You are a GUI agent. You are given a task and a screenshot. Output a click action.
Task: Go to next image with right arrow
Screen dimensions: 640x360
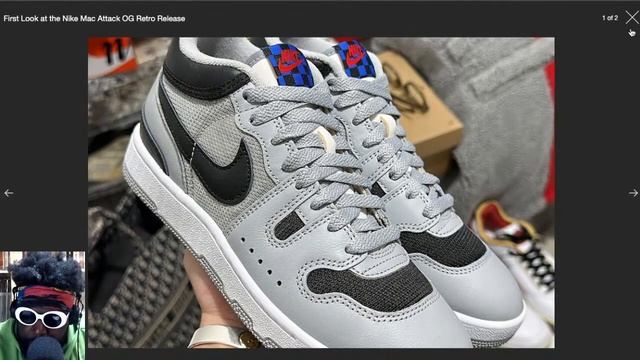coord(633,193)
